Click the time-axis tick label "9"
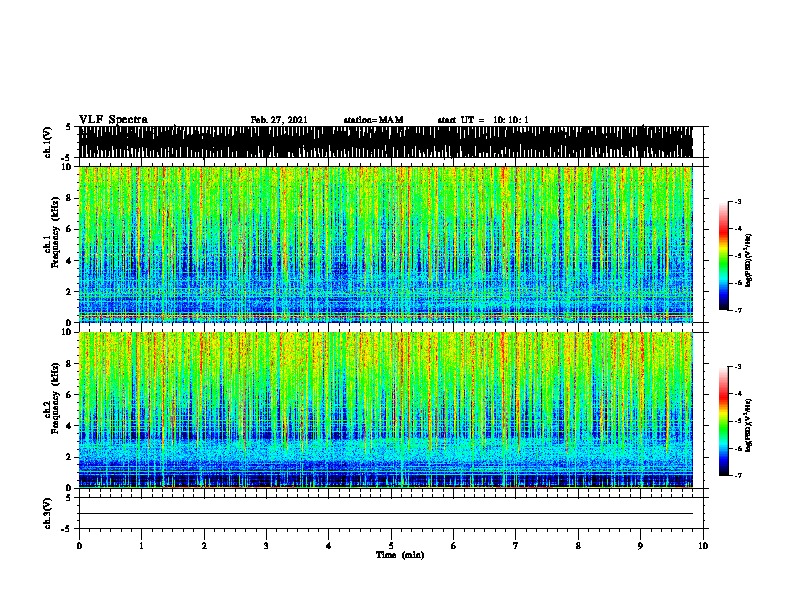The image size is (792, 612). point(640,546)
